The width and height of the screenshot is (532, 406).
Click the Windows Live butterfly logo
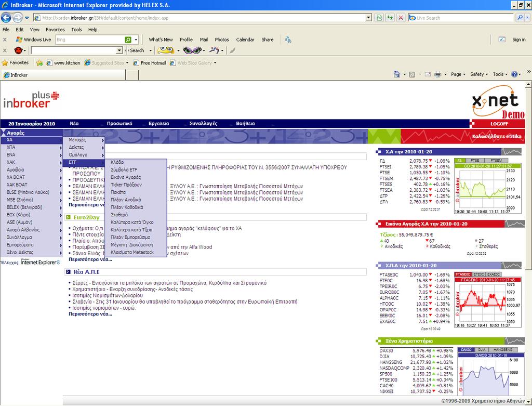[19, 40]
